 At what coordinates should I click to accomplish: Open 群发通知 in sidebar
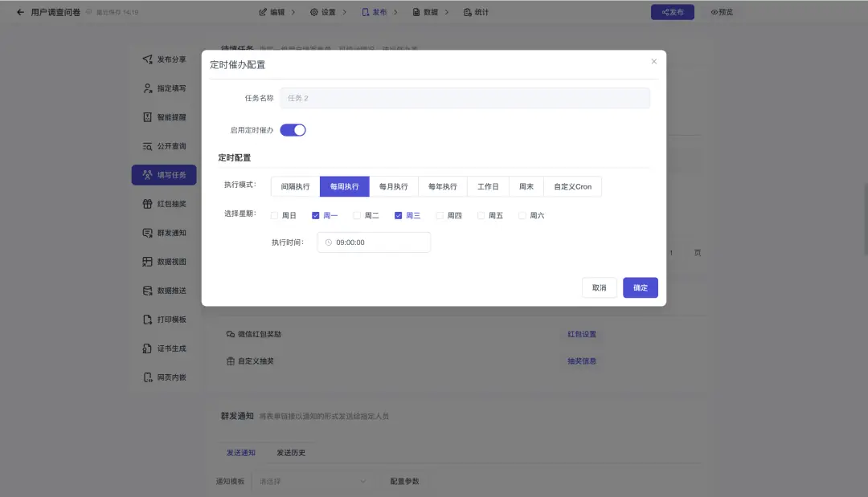click(x=164, y=233)
